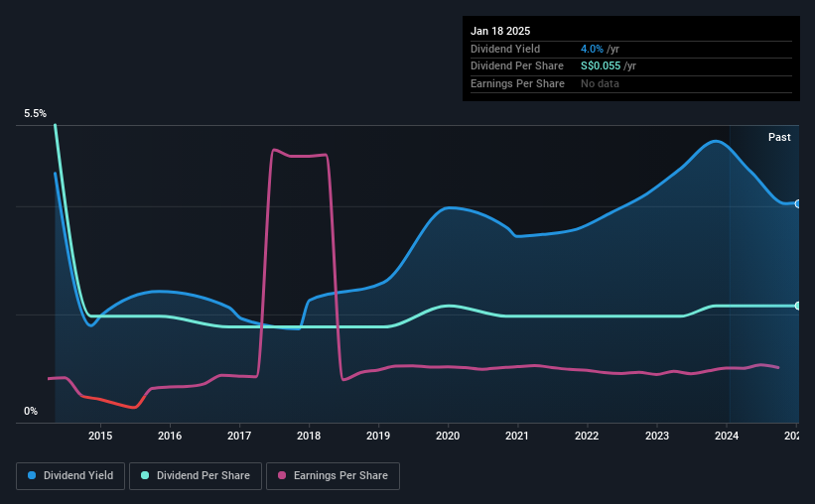The height and width of the screenshot is (504, 815).
Task: Click the S$0.055 Dividend Per Share value
Action: click(x=601, y=66)
